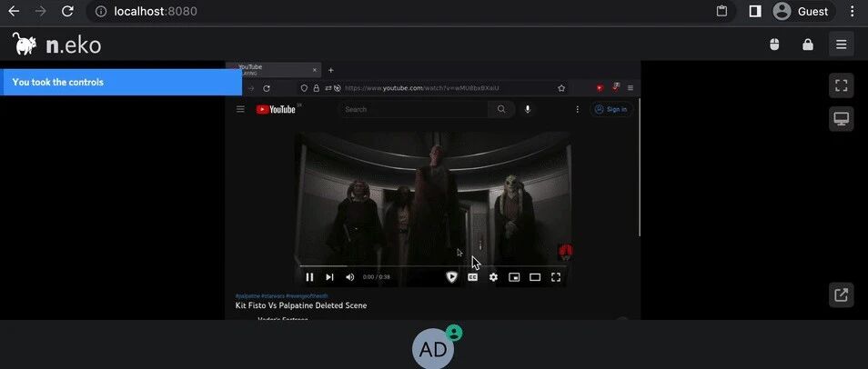Toggle closed captions on the video
The height and width of the screenshot is (369, 868).
pyautogui.click(x=473, y=277)
